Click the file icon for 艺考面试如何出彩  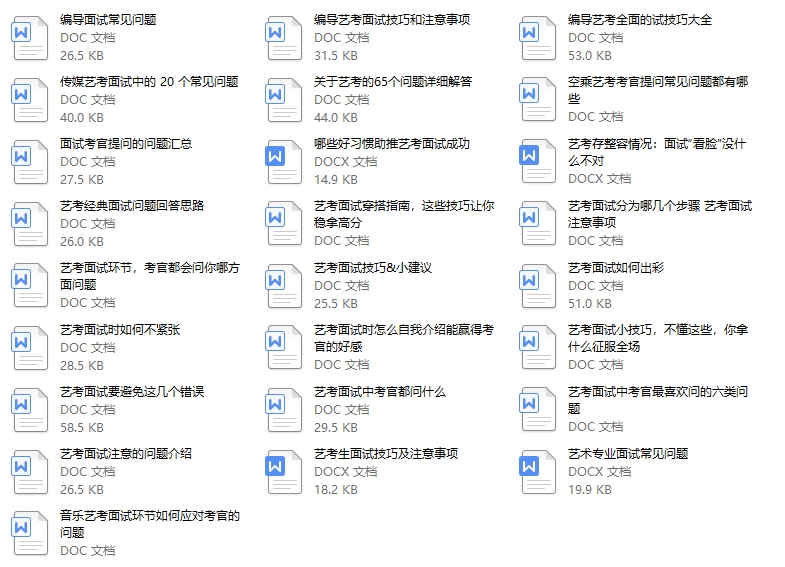coord(537,286)
